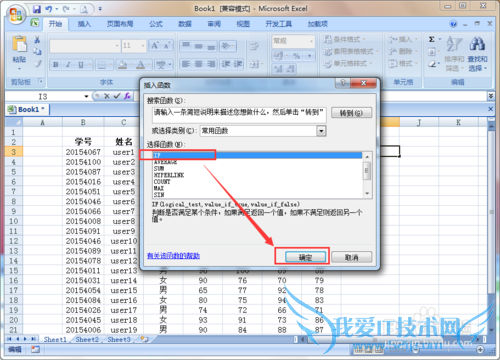Click the zoom in plus button

[480, 349]
